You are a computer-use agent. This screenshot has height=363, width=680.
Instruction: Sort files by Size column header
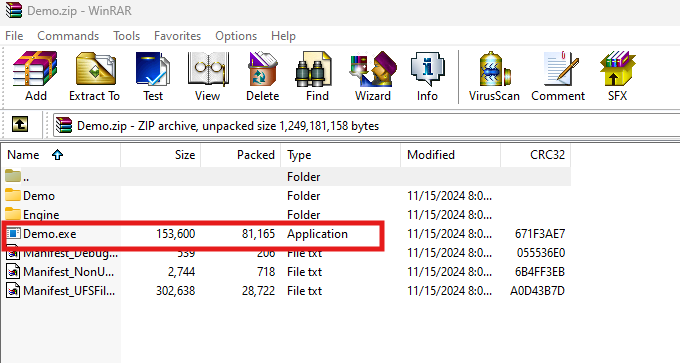click(160, 155)
